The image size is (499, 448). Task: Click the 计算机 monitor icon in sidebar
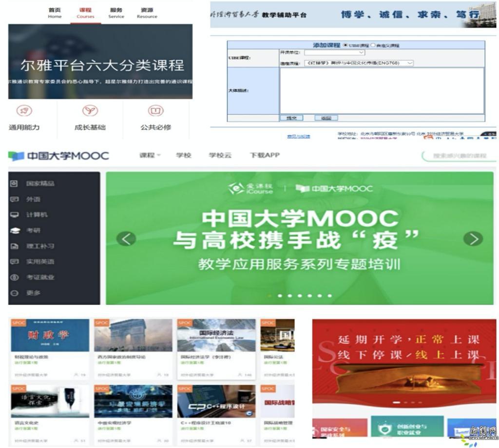pyautogui.click(x=15, y=215)
